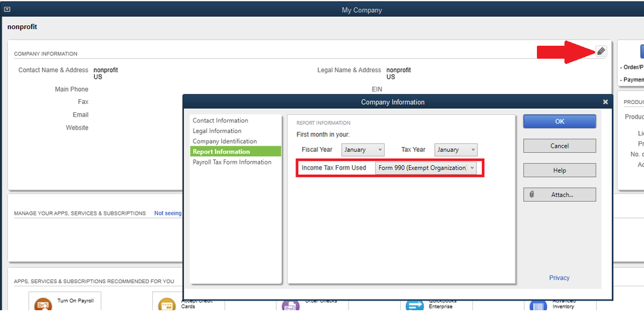644x318 pixels.
Task: Click the Cancel button
Action: (559, 146)
